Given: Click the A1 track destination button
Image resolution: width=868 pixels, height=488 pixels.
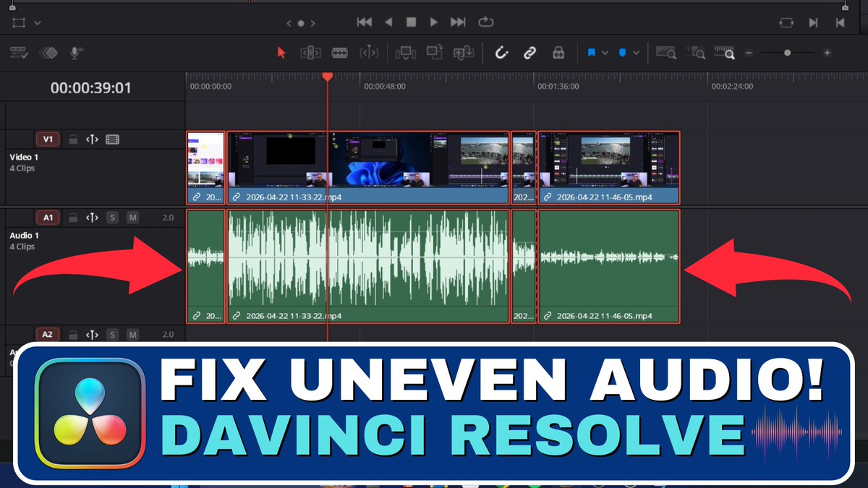Looking at the screenshot, I should pyautogui.click(x=48, y=217).
